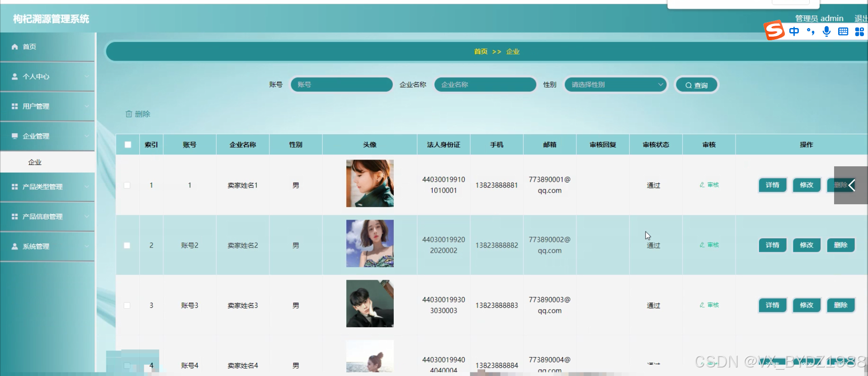Click the grid icon beside 产品信息管理

[x=14, y=216]
